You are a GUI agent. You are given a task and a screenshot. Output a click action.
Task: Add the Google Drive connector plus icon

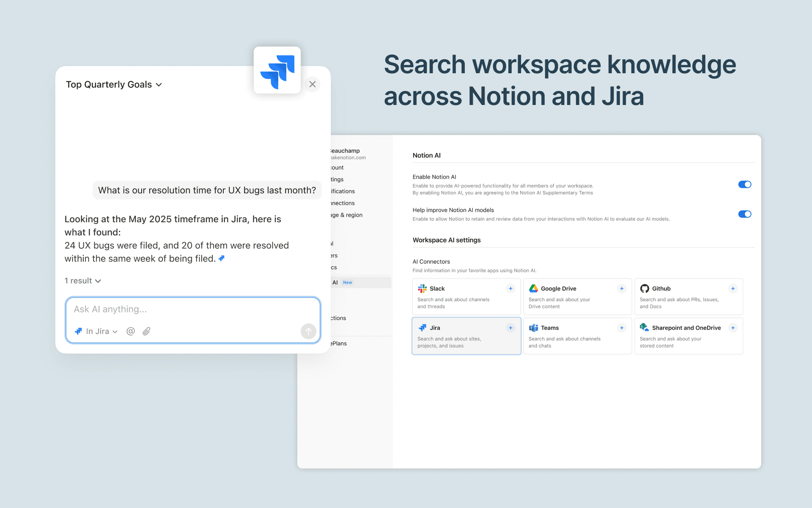(622, 289)
